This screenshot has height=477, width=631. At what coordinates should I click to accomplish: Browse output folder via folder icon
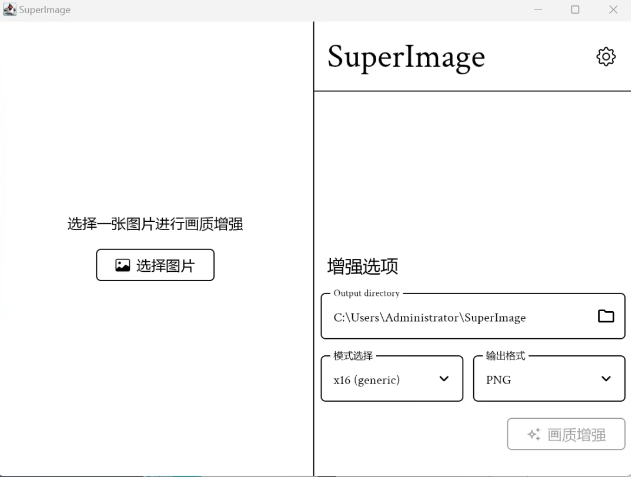(606, 316)
